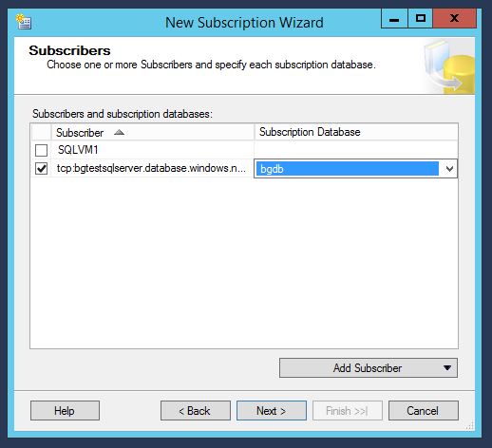Image resolution: width=492 pixels, height=448 pixels.
Task: Click the wizard icon in the title bar
Action: pos(24,22)
